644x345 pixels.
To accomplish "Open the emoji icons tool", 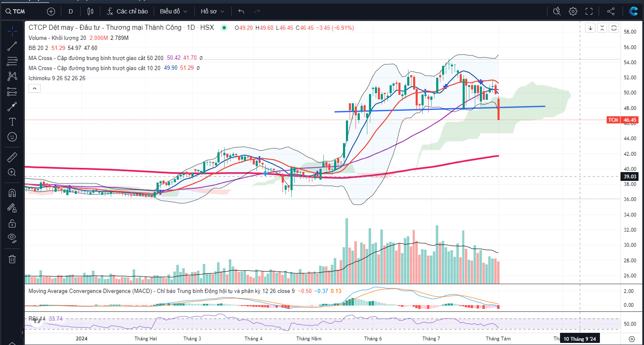I will click(x=12, y=137).
